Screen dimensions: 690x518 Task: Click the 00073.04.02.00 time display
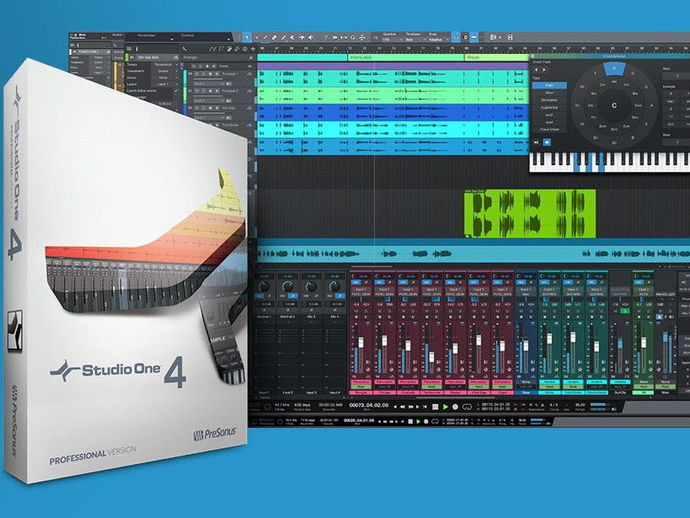pyautogui.click(x=369, y=405)
